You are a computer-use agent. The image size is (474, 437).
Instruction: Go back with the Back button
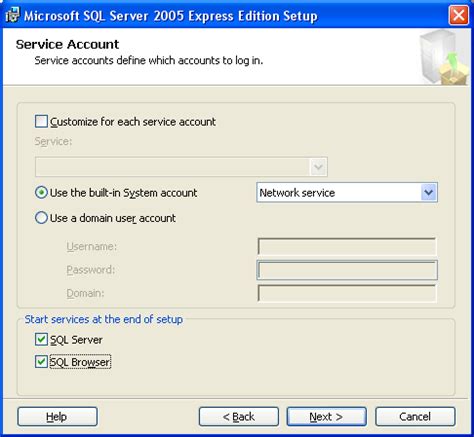point(239,416)
